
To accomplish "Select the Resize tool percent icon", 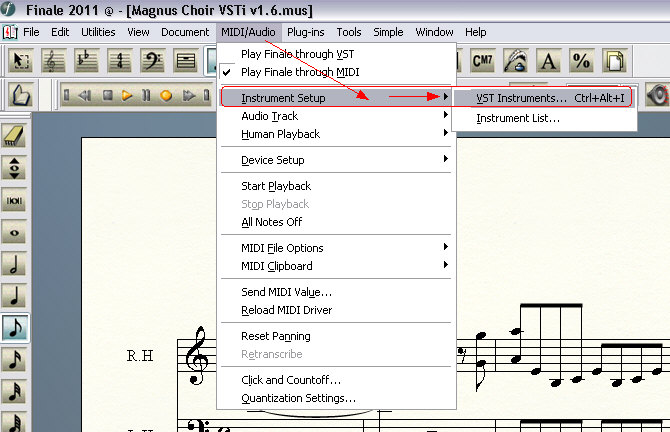I will coord(582,61).
